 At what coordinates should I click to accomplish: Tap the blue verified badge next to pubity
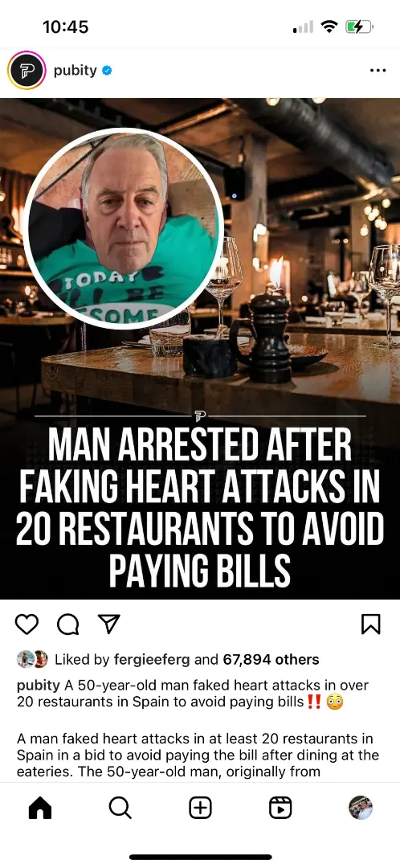point(108,71)
